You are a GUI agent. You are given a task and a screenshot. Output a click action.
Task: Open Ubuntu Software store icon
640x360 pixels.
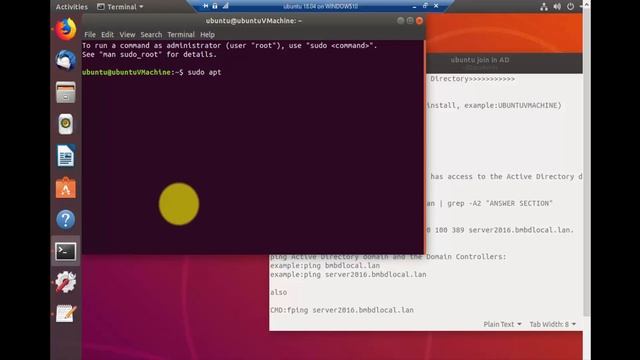tap(66, 188)
